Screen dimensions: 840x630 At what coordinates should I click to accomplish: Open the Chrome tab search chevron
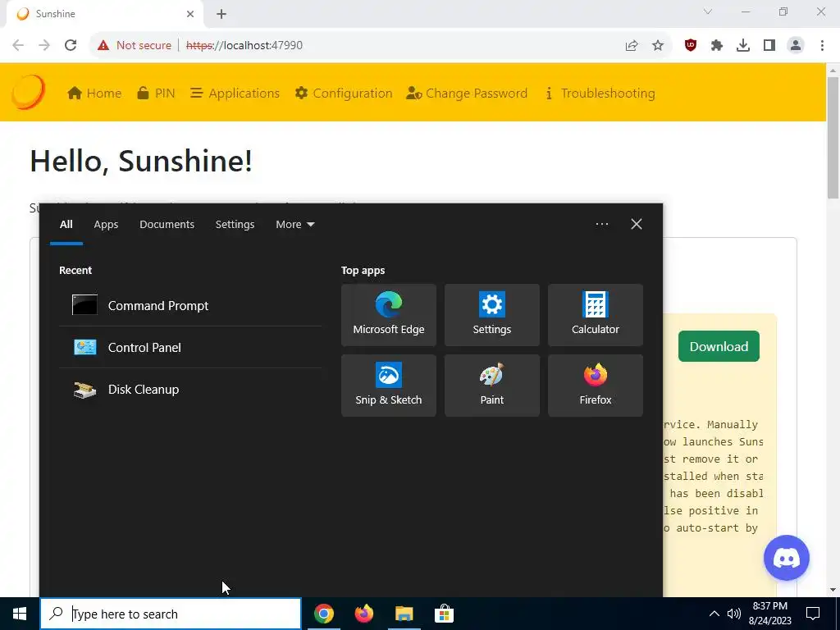pyautogui.click(x=708, y=11)
